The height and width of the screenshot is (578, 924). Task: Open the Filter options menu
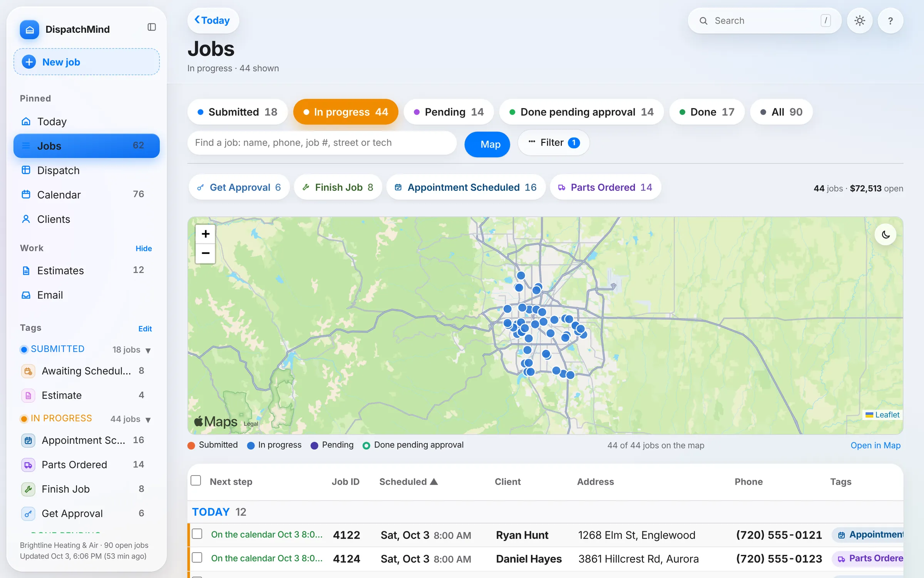553,143
